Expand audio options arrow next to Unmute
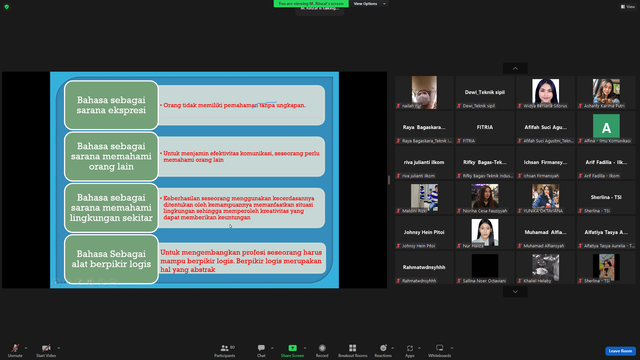 click(26, 348)
